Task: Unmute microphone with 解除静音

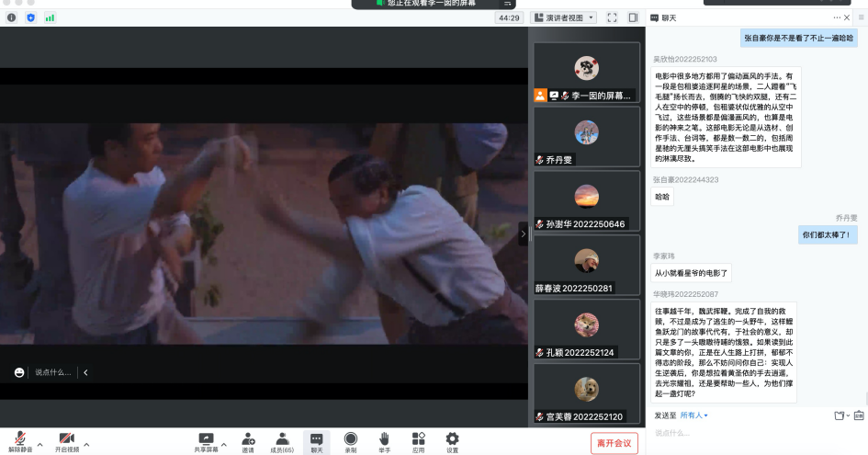Action: (x=20, y=442)
